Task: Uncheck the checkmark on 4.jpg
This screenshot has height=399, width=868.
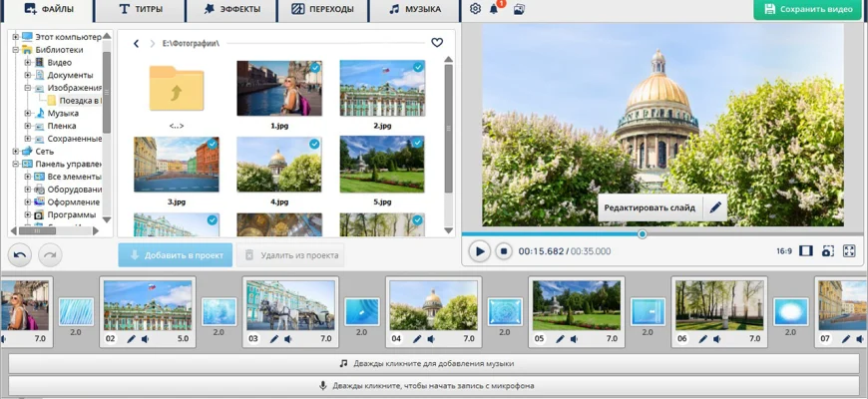Action: tap(314, 144)
